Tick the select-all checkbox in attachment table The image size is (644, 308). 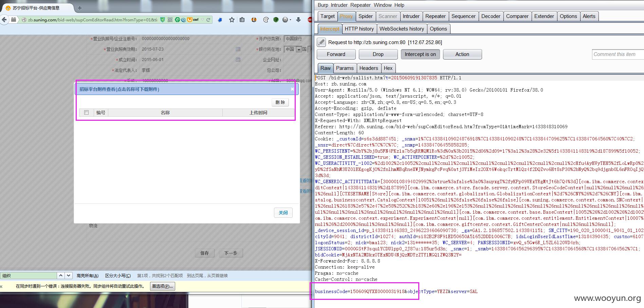86,113
